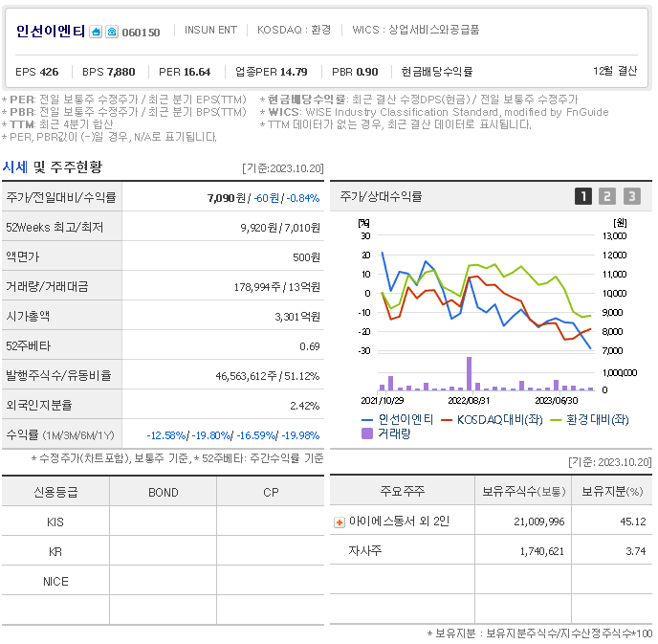This screenshot has height=644, width=658.
Task: Click the INSUN ENT label
Action: (210, 31)
